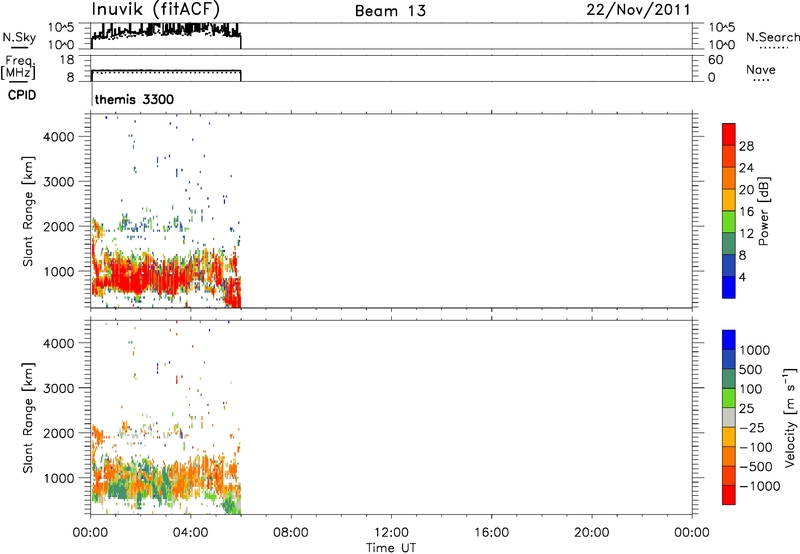Click the 'Freq. [MHz]' label
This screenshot has width=800, height=554.
point(18,68)
